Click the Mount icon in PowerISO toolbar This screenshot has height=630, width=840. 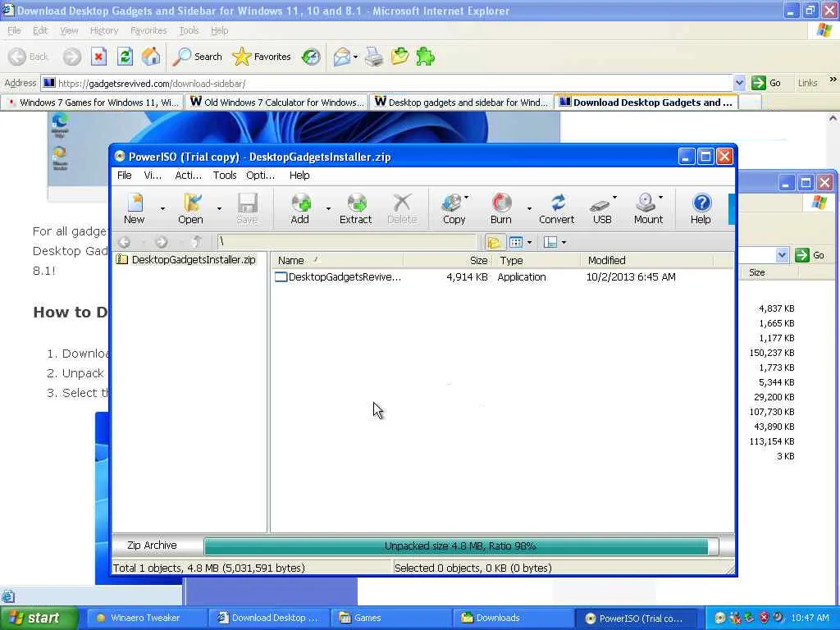648,209
